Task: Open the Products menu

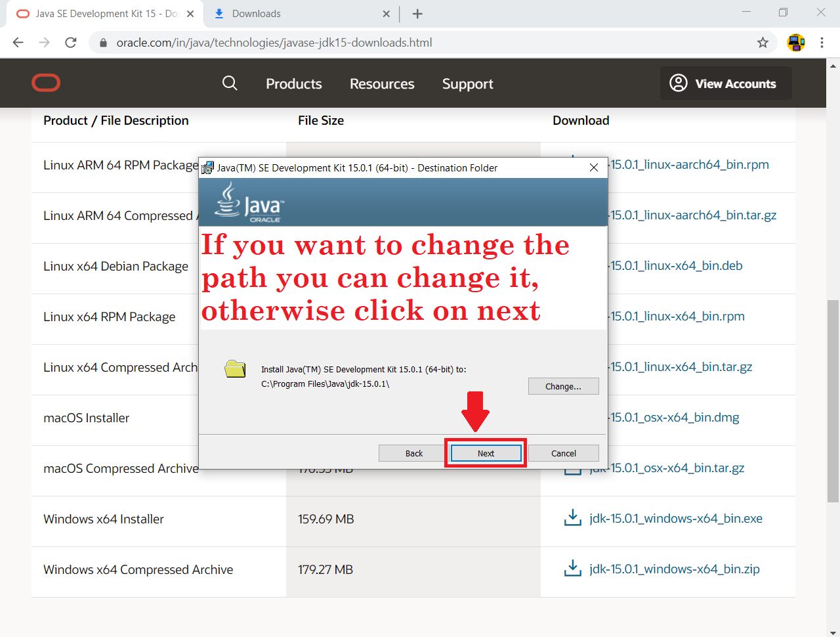Action: tap(294, 84)
